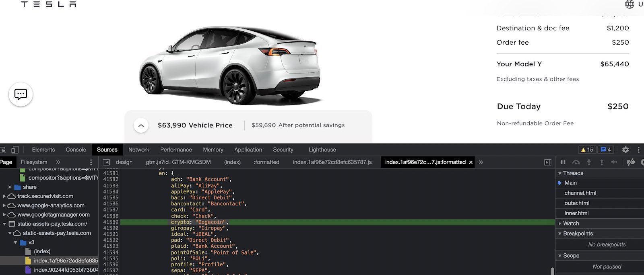
Task: Click the Step over function icon
Action: (576, 162)
